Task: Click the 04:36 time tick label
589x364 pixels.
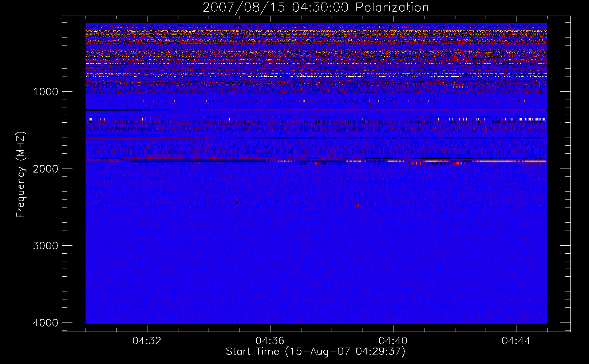Action: (x=270, y=341)
